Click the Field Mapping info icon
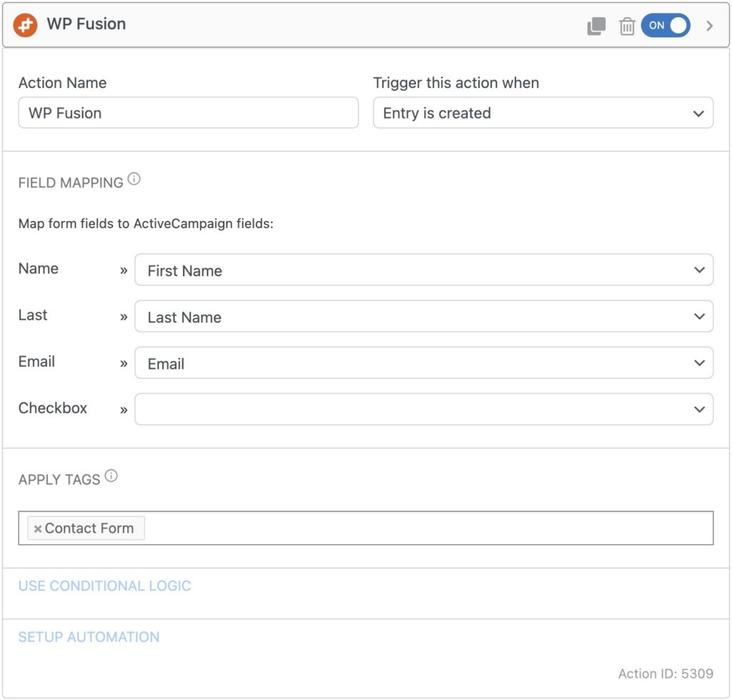Screen dimensions: 732x700 tap(134, 179)
